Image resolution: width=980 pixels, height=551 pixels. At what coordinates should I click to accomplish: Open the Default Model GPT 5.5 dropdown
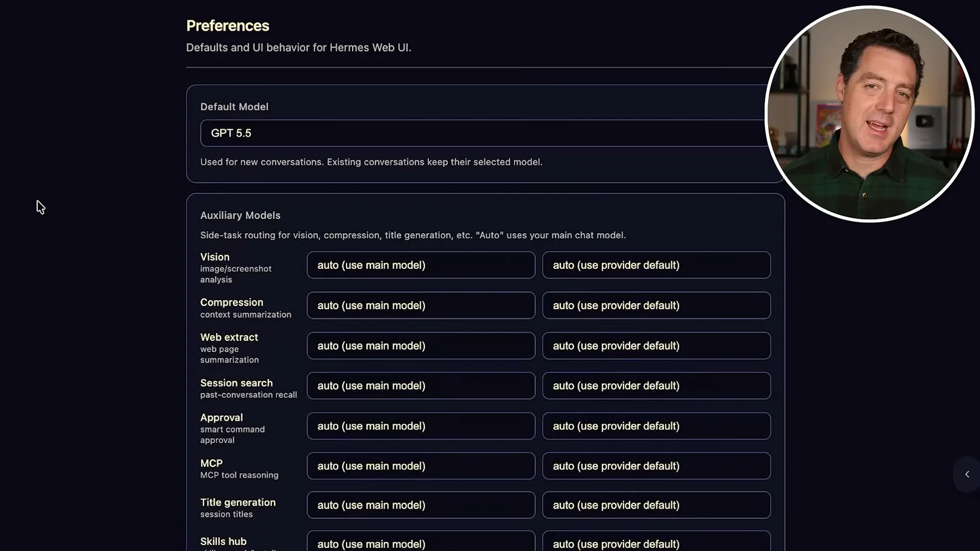click(483, 133)
